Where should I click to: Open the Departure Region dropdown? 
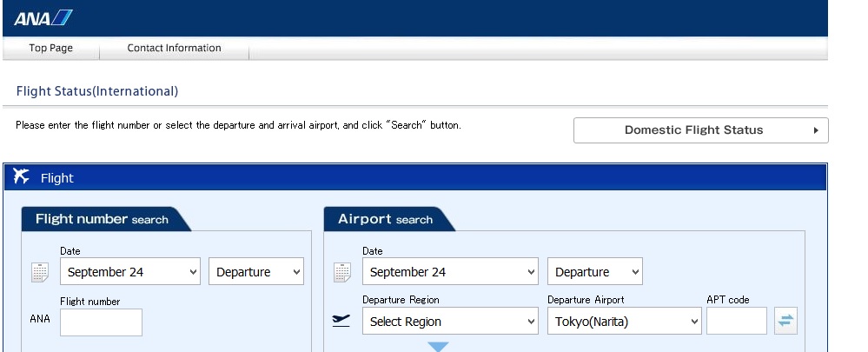tap(450, 322)
